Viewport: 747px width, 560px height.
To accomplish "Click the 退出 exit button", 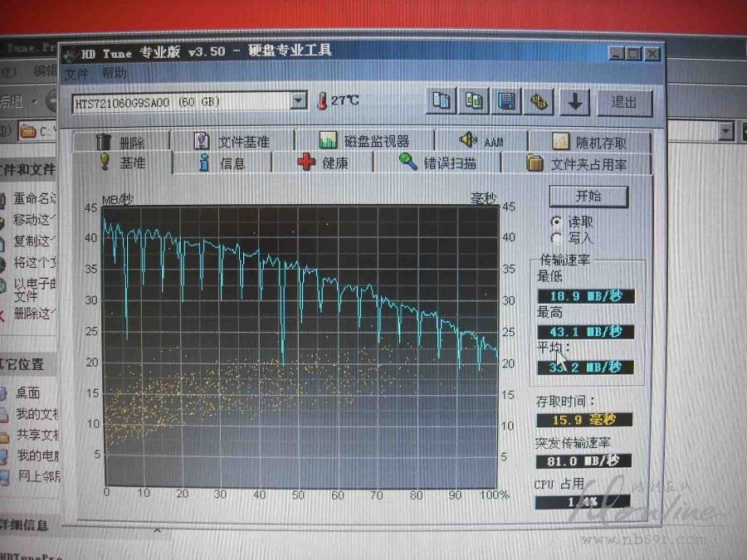I will tap(624, 102).
